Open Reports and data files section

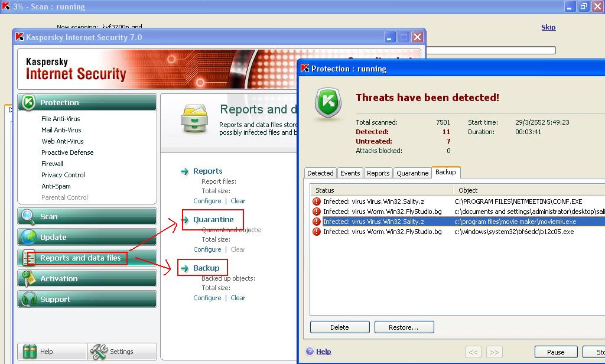87,258
